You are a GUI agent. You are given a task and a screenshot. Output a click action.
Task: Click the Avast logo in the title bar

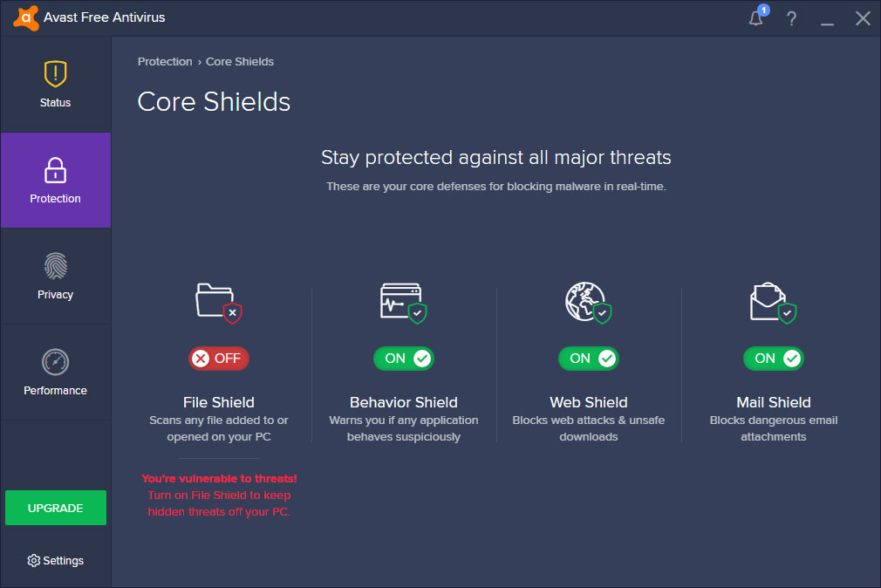(x=24, y=17)
